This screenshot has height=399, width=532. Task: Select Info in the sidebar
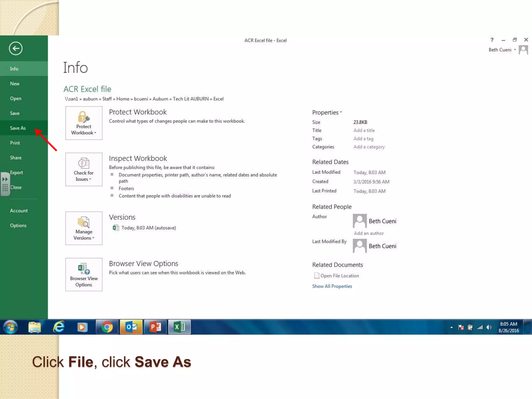pyautogui.click(x=24, y=69)
